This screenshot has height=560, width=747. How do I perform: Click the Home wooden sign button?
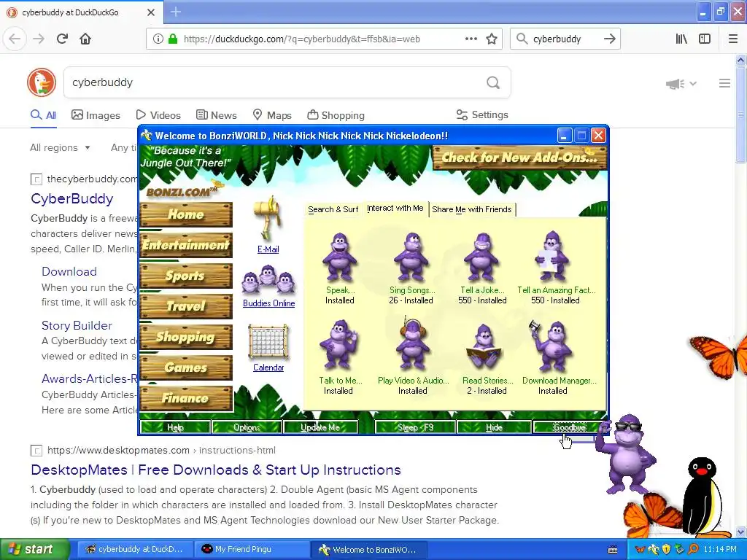click(186, 214)
